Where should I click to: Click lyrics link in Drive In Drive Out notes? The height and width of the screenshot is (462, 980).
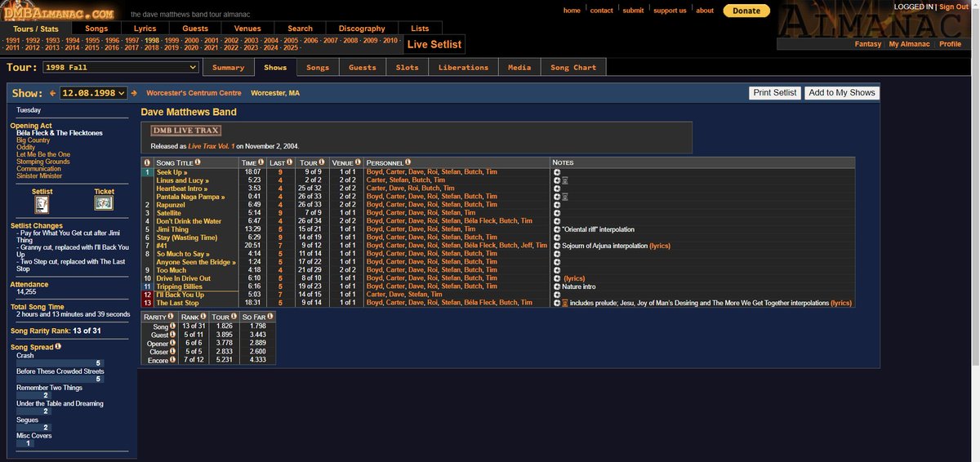574,278
